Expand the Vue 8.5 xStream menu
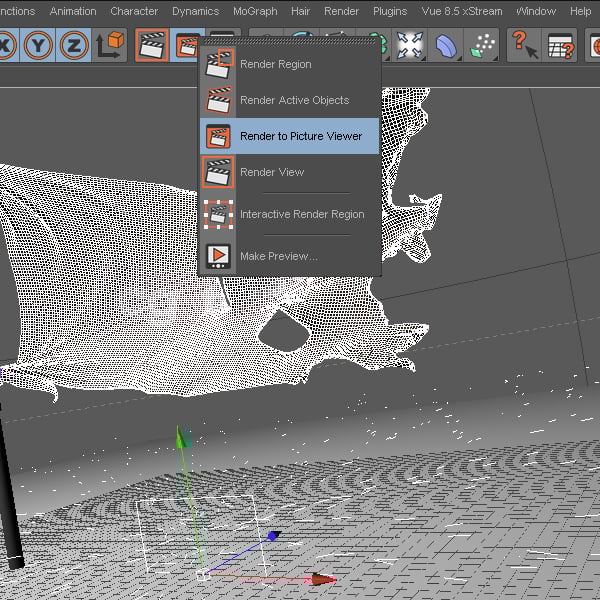 coord(464,11)
